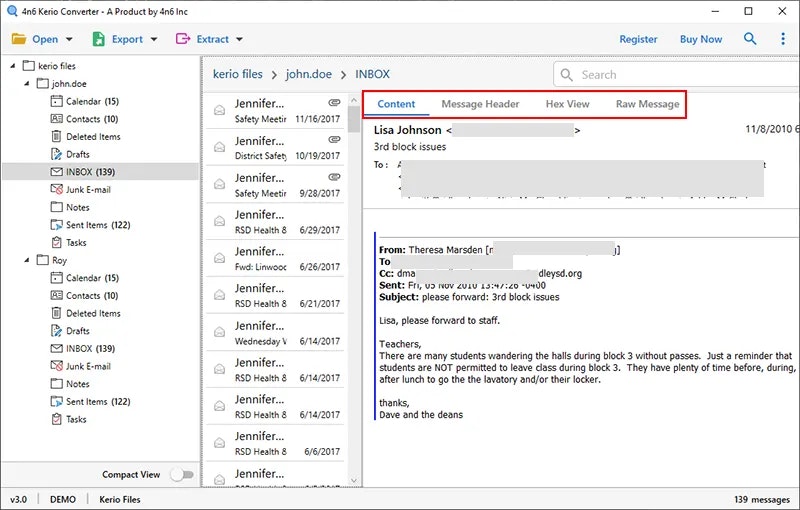Open Drafts folder under john.doe

point(70,154)
